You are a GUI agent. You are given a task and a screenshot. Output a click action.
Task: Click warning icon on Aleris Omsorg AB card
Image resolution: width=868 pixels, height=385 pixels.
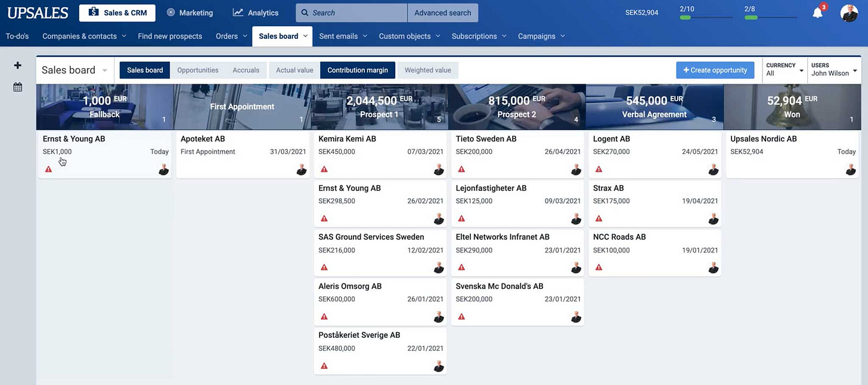pyautogui.click(x=324, y=317)
